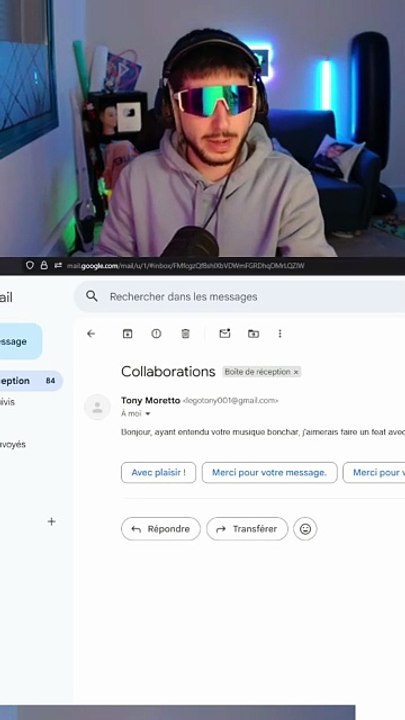Click Tony Moretto's avatar picture
The width and height of the screenshot is (405, 720).
pos(97,407)
